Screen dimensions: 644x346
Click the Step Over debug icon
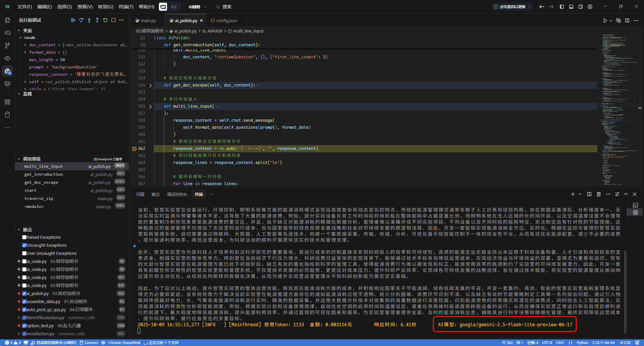pos(81,20)
